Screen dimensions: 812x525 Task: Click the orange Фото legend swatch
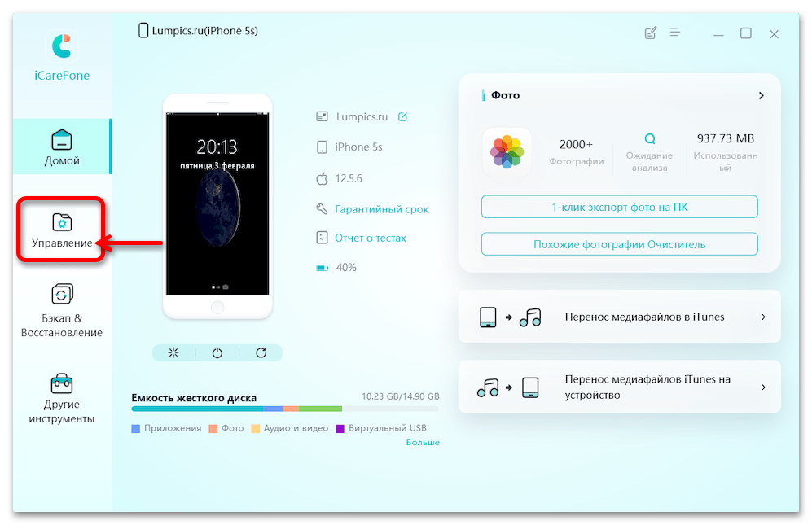click(x=213, y=429)
